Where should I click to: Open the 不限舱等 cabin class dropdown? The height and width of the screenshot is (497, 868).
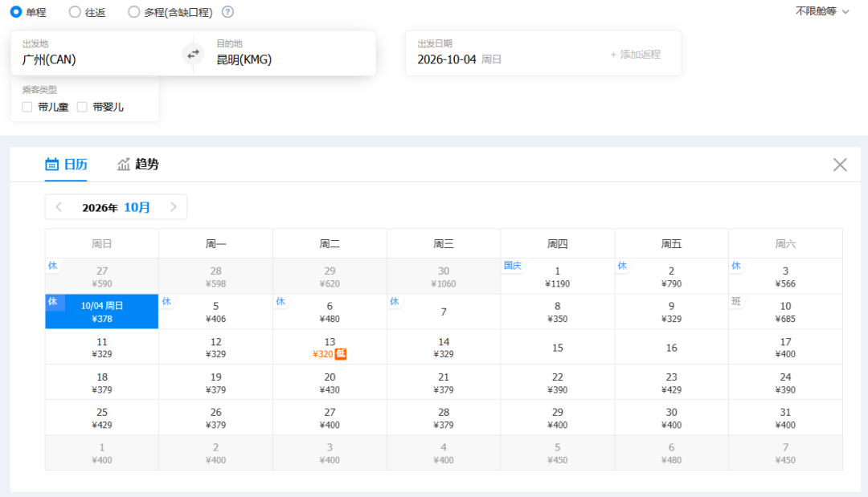[822, 11]
